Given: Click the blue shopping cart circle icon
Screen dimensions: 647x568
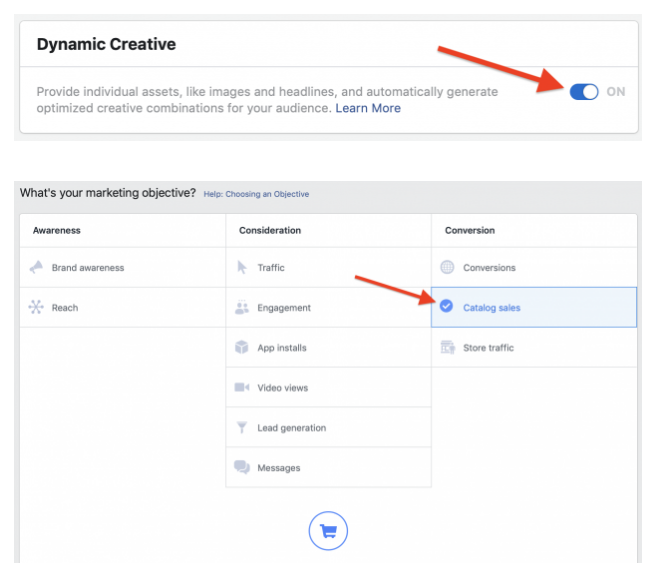Looking at the screenshot, I should pyautogui.click(x=328, y=530).
